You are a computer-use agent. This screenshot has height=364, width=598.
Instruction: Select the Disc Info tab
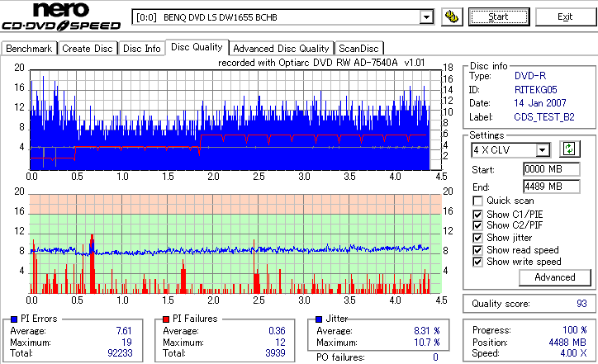pyautogui.click(x=141, y=49)
